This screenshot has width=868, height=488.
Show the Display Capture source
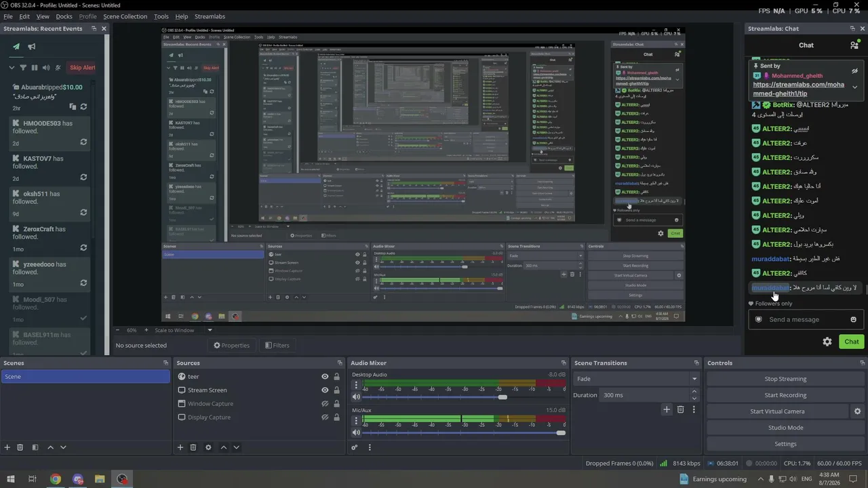pyautogui.click(x=325, y=418)
